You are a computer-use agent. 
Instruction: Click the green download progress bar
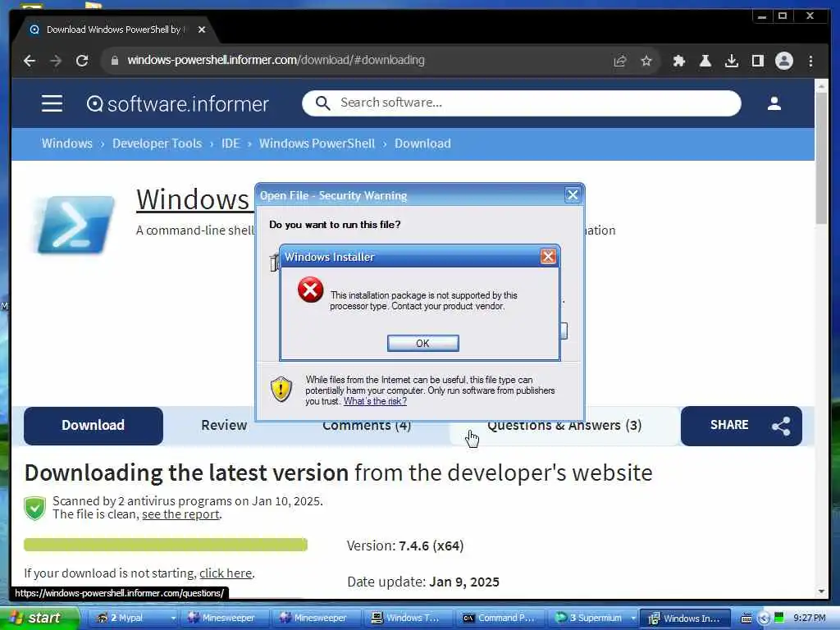click(x=166, y=545)
